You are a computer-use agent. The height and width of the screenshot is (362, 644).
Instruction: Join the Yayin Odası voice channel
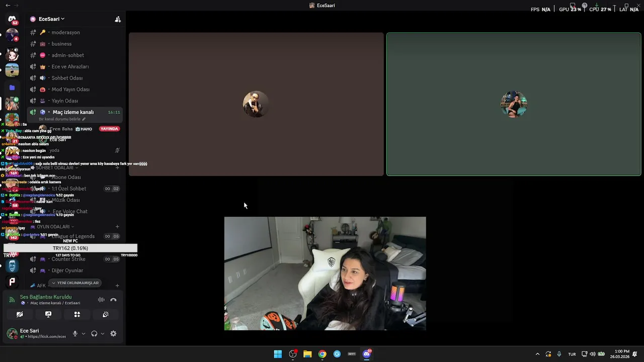click(x=75, y=101)
